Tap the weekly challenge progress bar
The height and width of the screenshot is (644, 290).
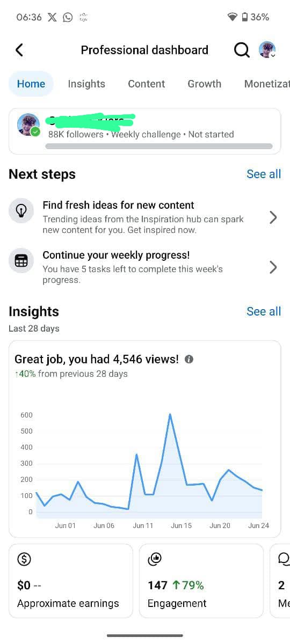[x=159, y=146]
